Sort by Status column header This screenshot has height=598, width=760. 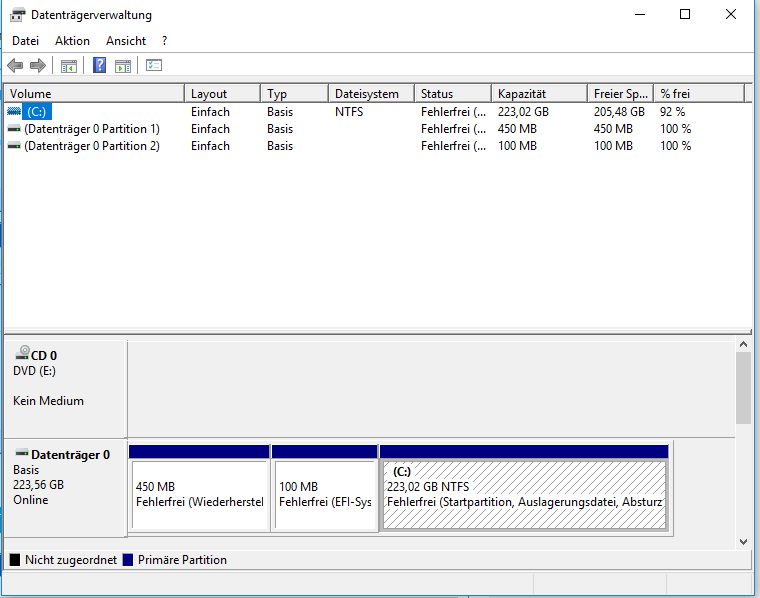tap(453, 94)
